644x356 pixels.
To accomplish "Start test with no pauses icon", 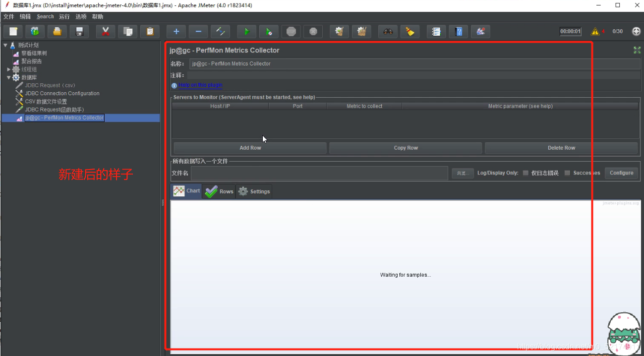I will (269, 31).
